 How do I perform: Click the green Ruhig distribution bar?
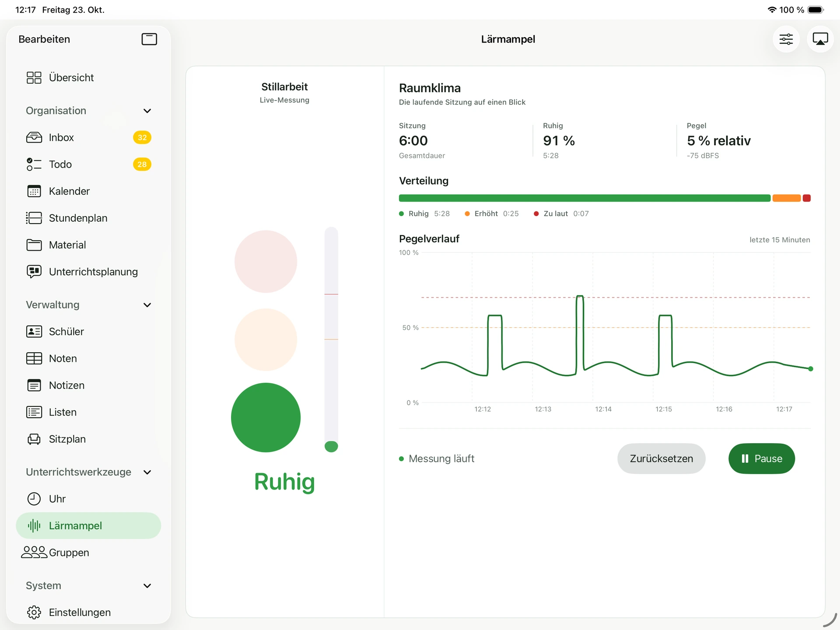click(x=584, y=198)
